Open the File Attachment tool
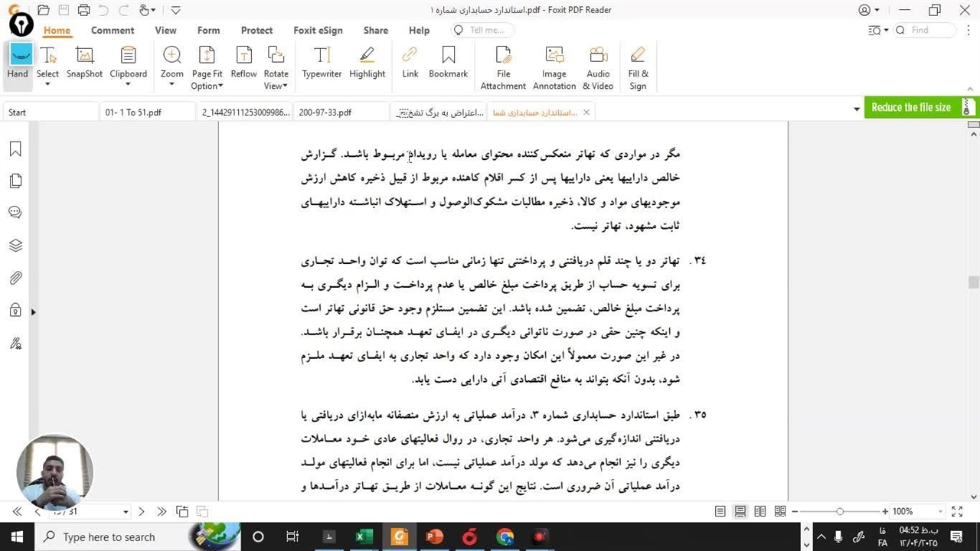 tap(503, 68)
